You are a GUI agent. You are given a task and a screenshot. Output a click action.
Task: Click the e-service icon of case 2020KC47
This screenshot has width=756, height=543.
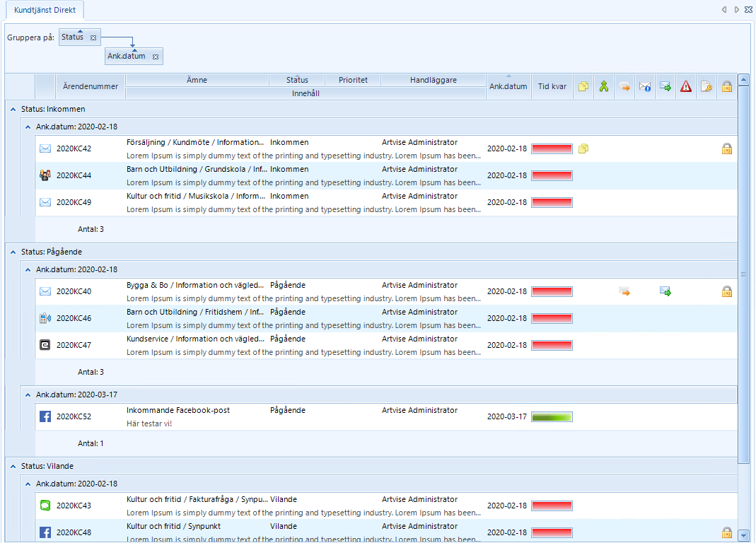[45, 345]
